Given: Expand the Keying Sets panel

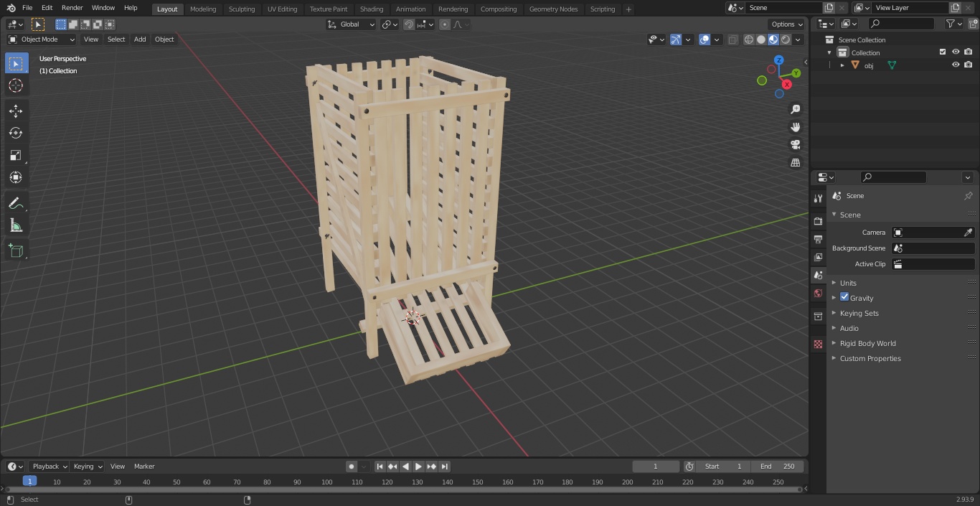Looking at the screenshot, I should pyautogui.click(x=859, y=313).
